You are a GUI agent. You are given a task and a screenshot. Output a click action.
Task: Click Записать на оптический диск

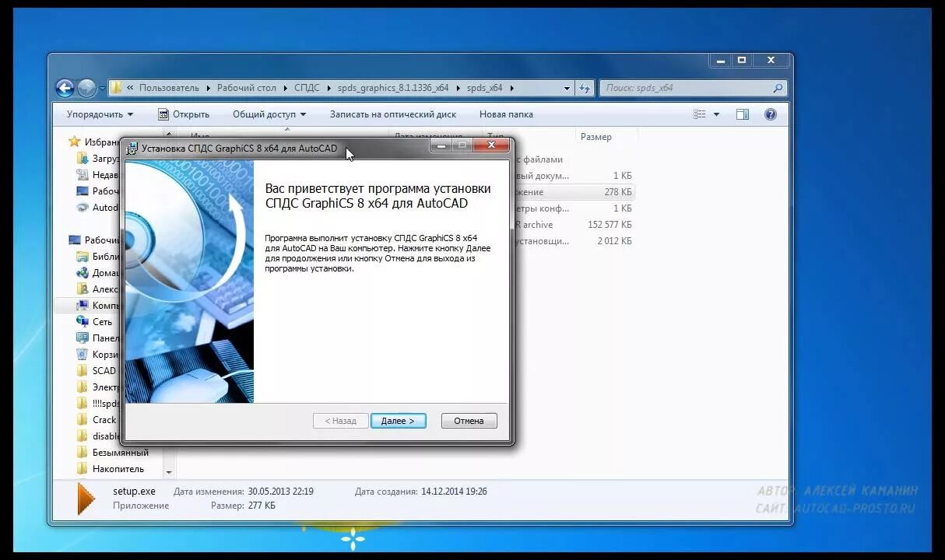pos(393,114)
